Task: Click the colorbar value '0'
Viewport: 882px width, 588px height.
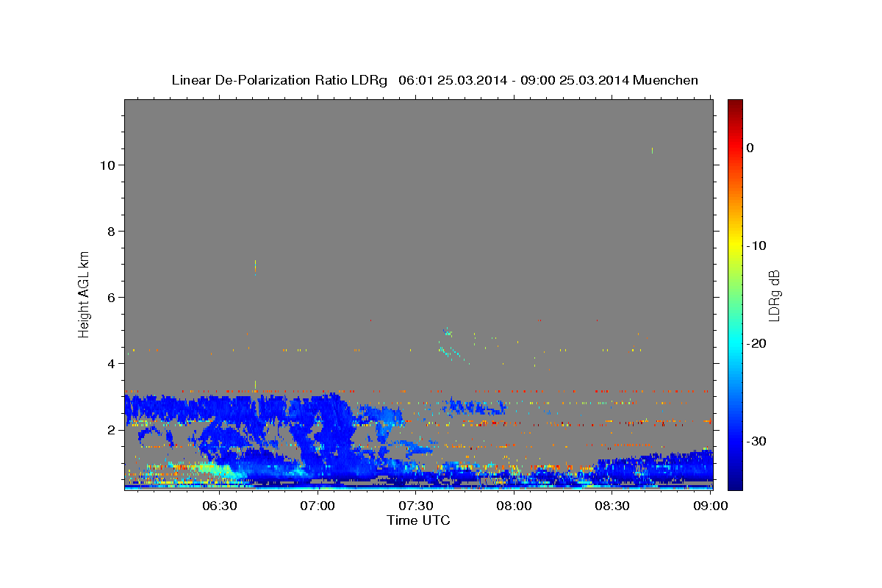Action: point(750,148)
